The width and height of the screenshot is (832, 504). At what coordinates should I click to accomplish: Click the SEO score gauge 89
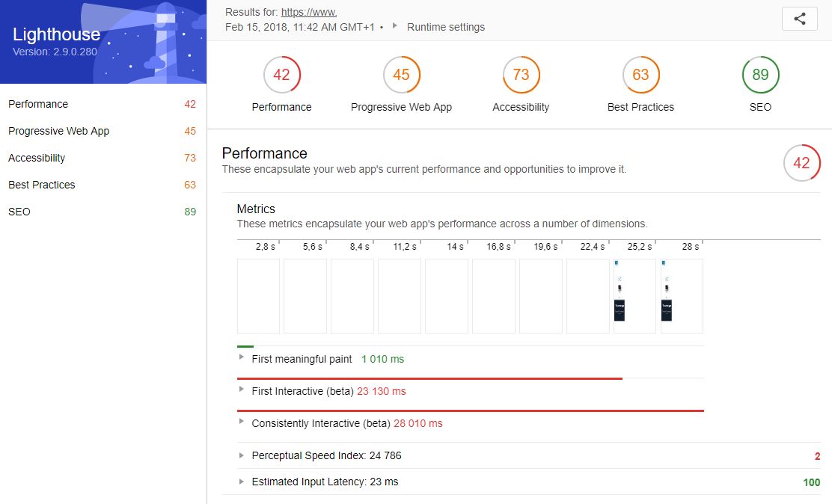tap(760, 75)
